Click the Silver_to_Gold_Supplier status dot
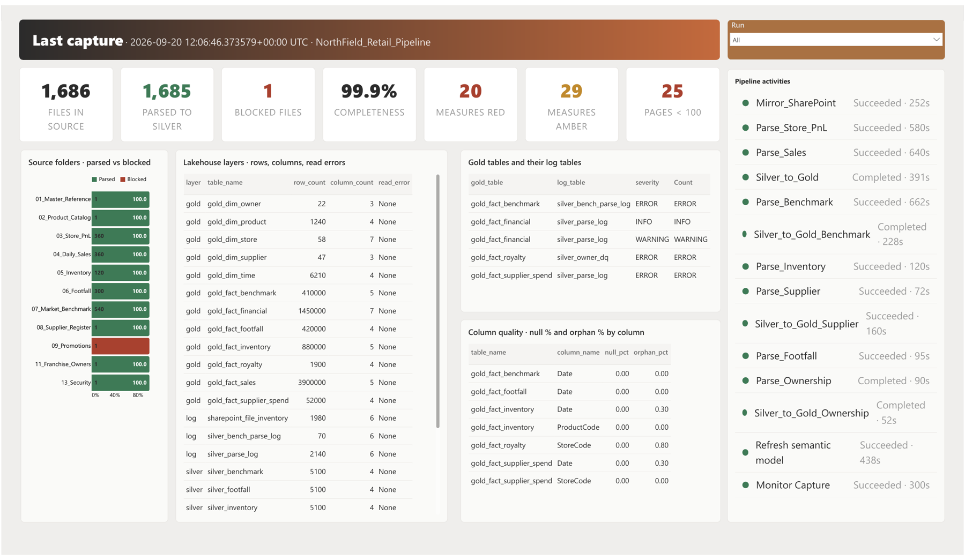Image resolution: width=965 pixels, height=560 pixels. 745,324
